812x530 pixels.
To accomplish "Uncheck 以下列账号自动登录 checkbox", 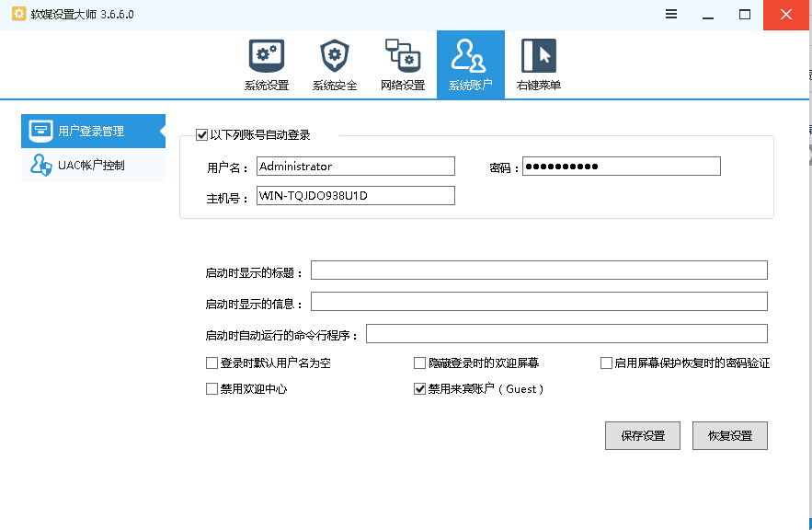I will (x=202, y=135).
